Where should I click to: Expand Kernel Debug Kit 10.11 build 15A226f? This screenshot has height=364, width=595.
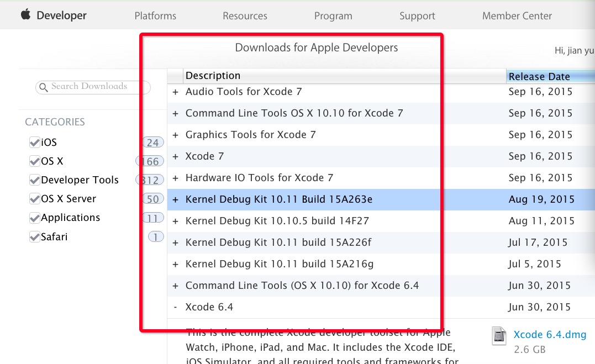[175, 243]
